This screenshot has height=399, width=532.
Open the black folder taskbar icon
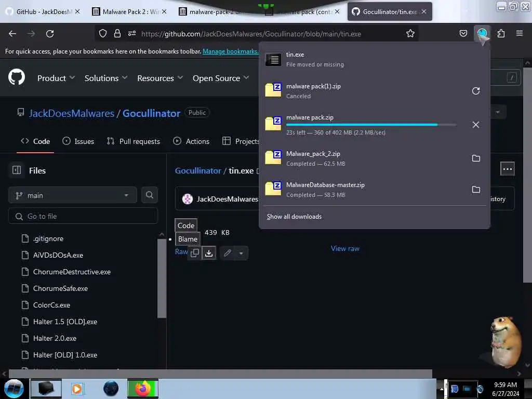(46, 389)
